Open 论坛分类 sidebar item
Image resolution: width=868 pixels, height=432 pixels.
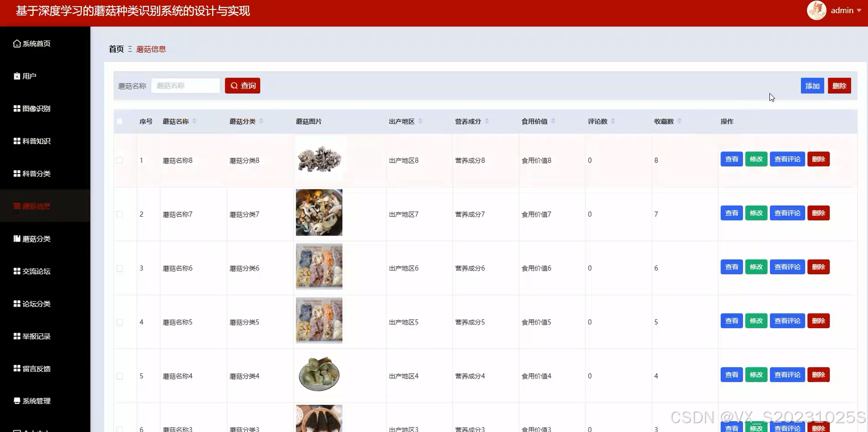pos(32,304)
